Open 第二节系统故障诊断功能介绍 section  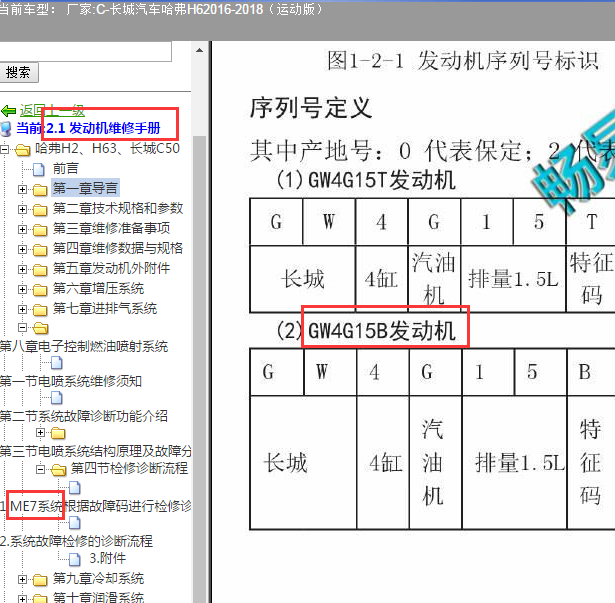click(x=84, y=416)
